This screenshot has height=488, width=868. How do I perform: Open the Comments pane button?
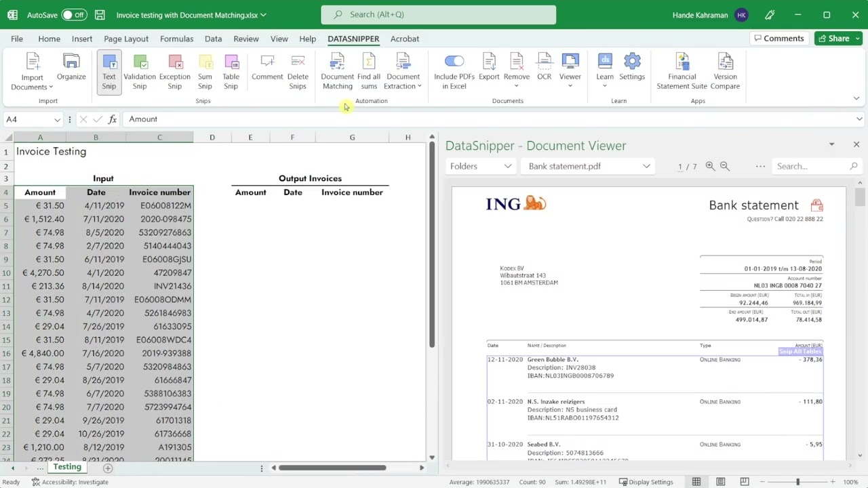778,39
